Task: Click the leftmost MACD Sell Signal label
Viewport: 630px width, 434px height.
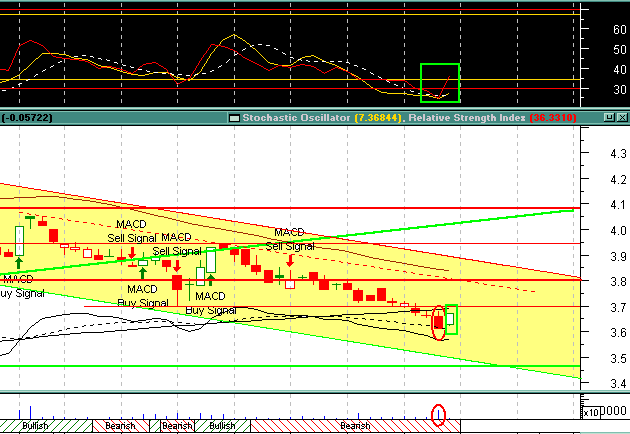Action: pos(131,231)
